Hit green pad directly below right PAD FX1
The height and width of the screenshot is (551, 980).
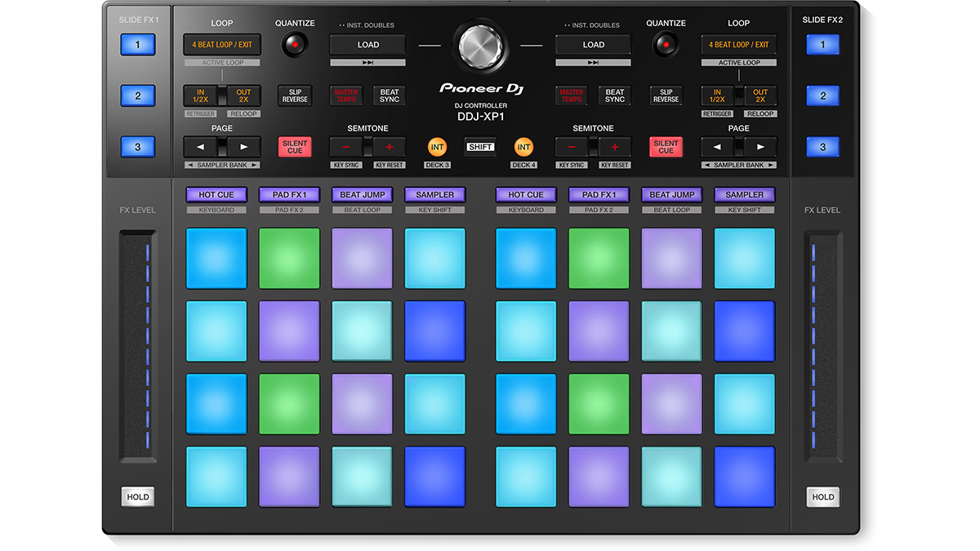pos(599,259)
